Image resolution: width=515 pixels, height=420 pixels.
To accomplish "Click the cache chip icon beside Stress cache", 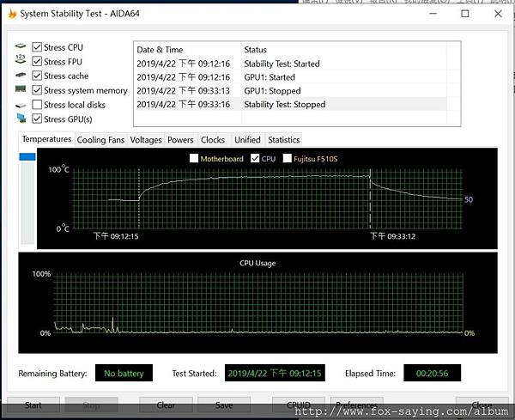I will click(21, 75).
